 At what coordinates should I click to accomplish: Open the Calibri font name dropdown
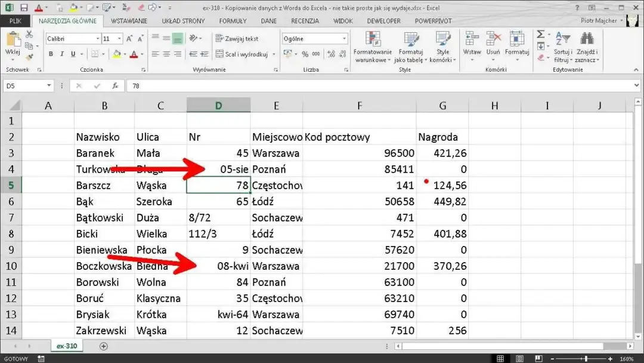click(97, 38)
